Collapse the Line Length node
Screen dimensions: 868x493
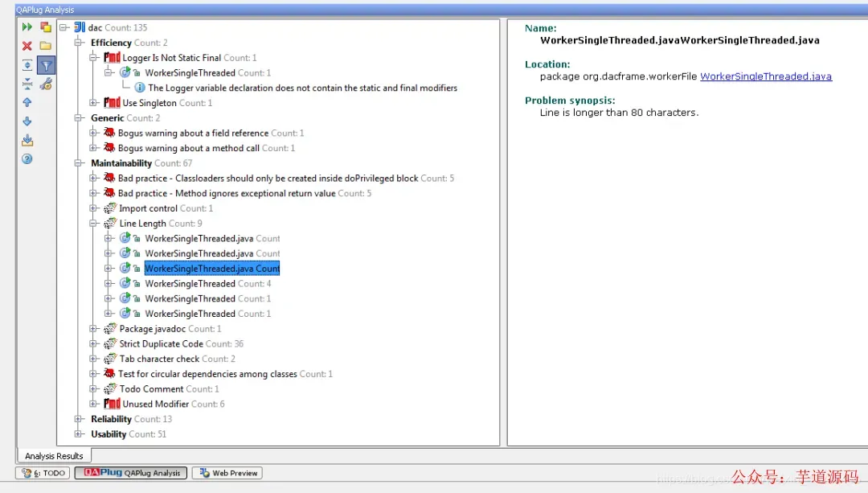93,224
